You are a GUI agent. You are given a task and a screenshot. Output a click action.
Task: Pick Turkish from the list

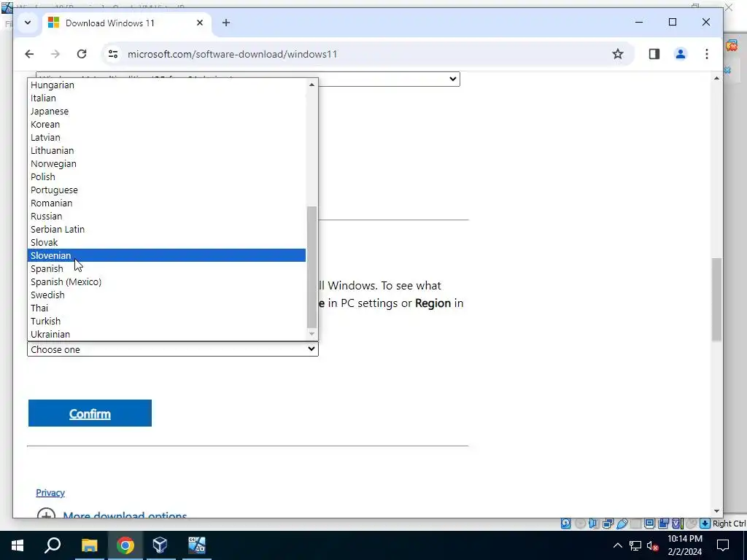click(x=166, y=321)
